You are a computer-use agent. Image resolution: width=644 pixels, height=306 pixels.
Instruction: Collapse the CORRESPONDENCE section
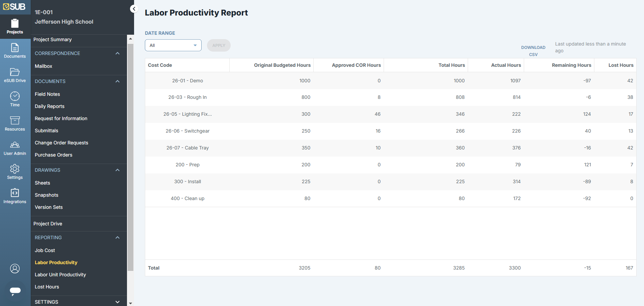click(118, 53)
